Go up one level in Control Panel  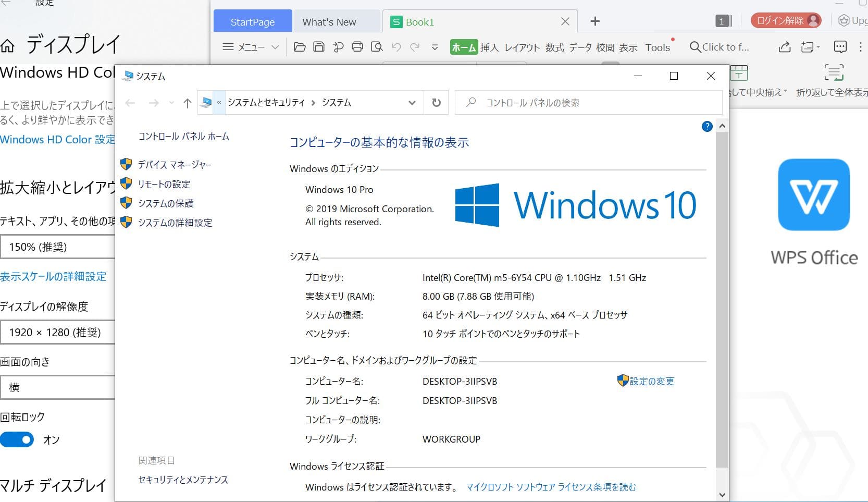(188, 103)
